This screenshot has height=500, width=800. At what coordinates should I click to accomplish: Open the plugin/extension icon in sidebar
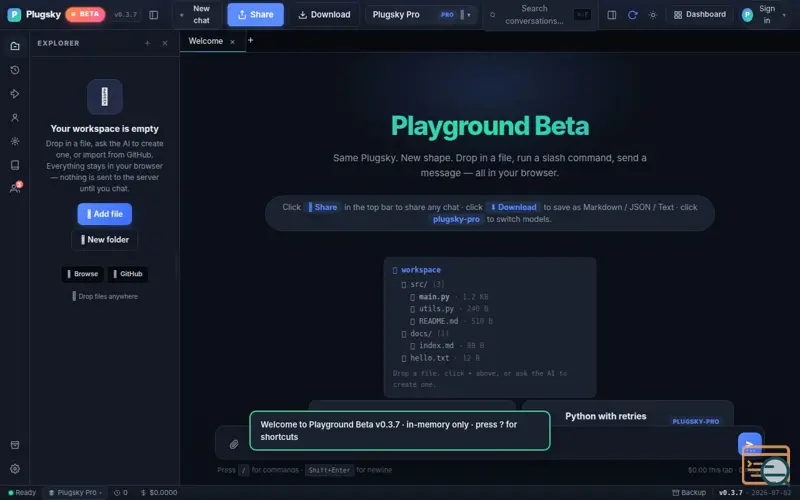15,93
